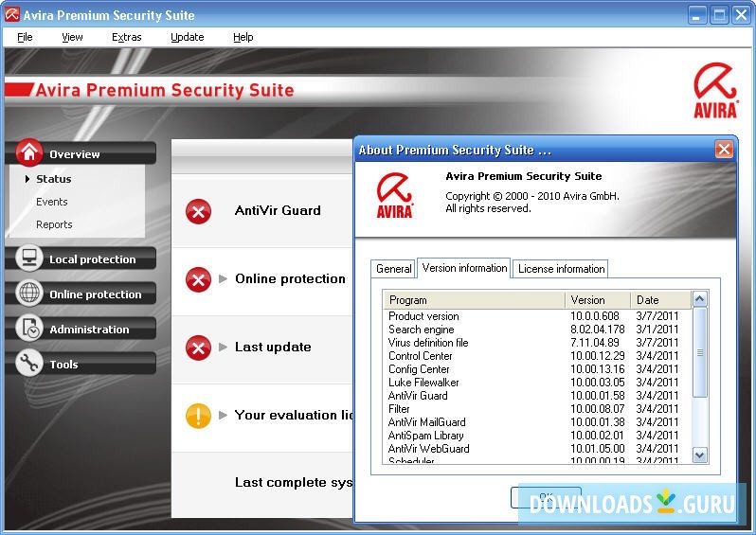The height and width of the screenshot is (535, 756).
Task: Open the Update menu
Action: (x=187, y=37)
